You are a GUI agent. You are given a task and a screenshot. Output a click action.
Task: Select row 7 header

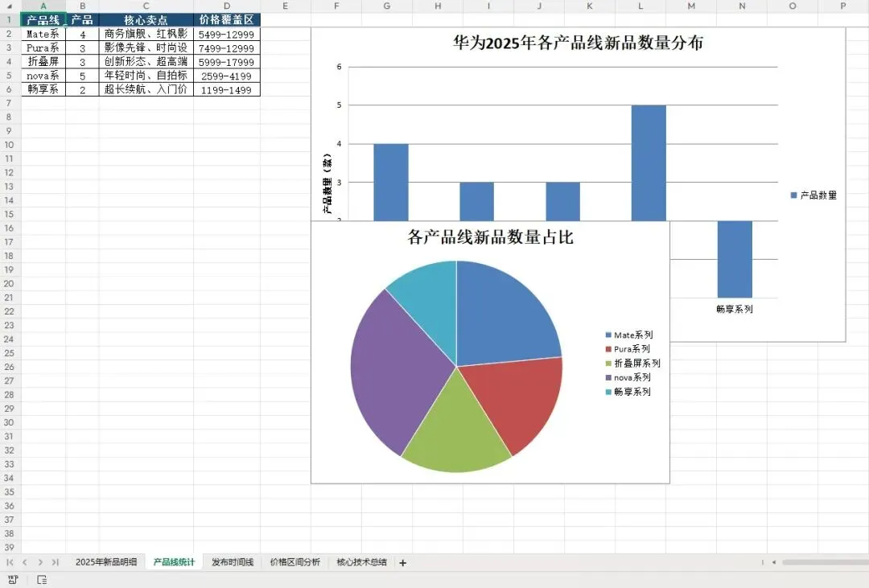10,103
